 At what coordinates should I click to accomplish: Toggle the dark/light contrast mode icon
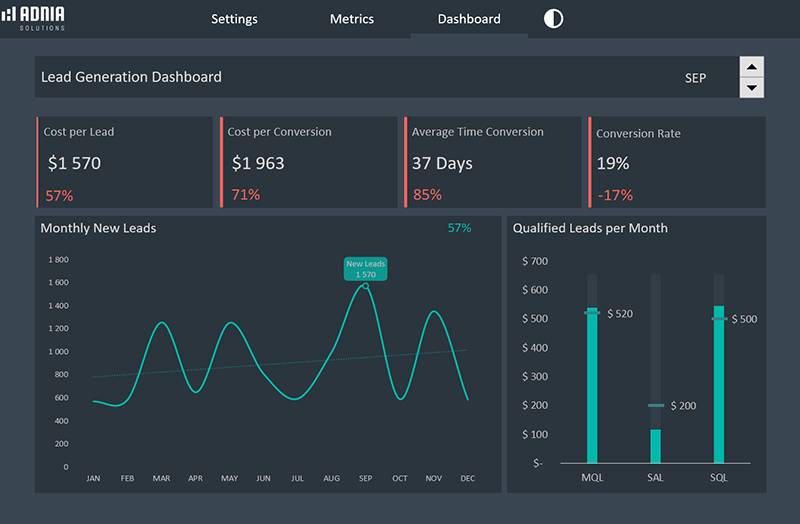pyautogui.click(x=553, y=19)
